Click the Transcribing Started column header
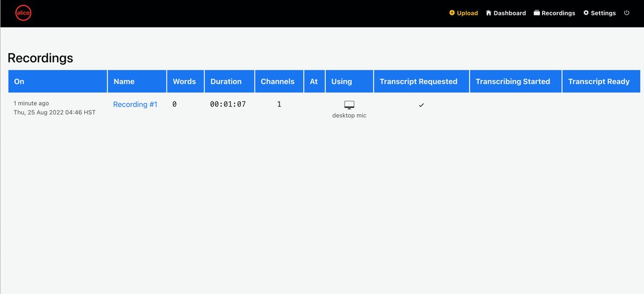The image size is (644, 294). pos(513,82)
